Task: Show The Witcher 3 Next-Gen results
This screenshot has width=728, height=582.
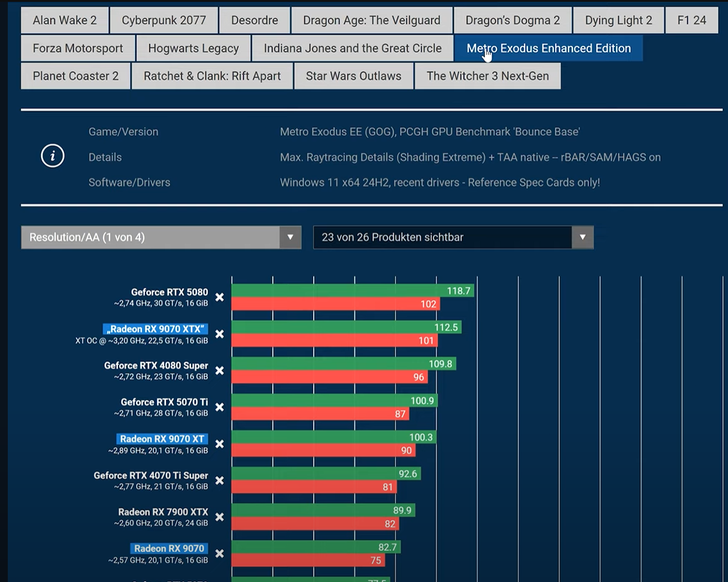Action: click(x=487, y=76)
